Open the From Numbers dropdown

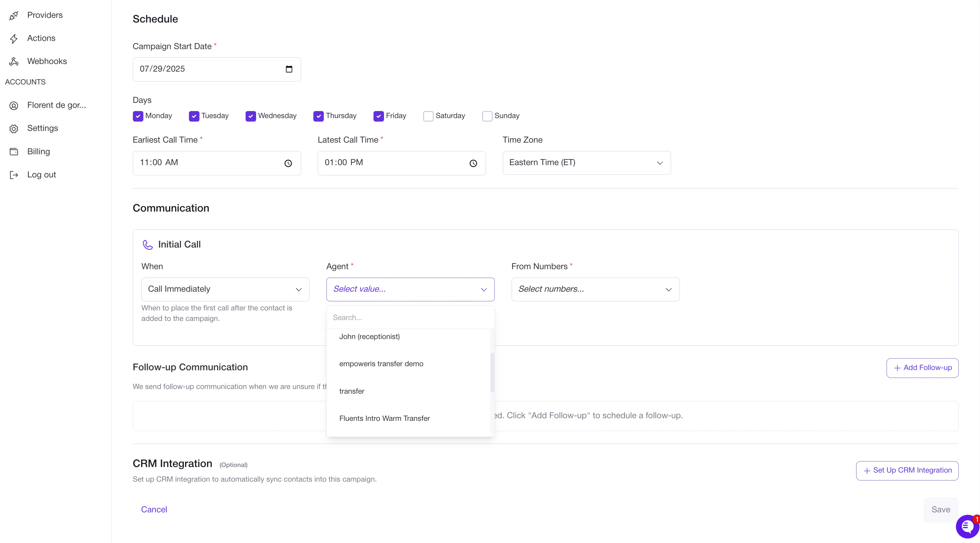595,289
